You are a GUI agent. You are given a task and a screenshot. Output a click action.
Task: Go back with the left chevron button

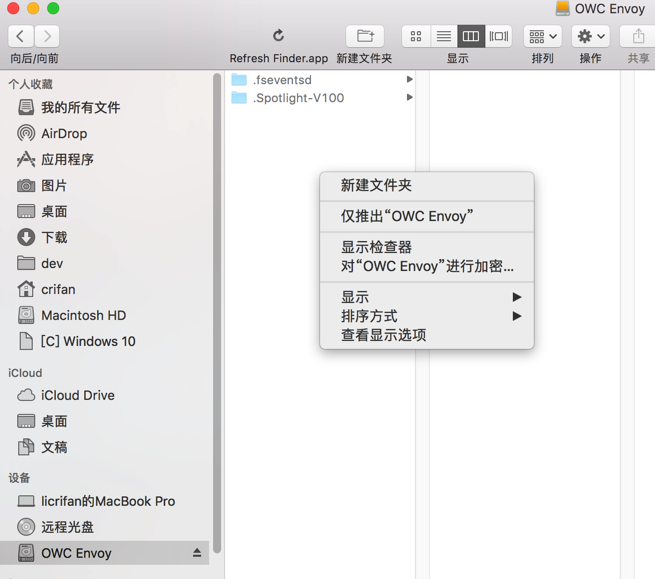pos(20,36)
